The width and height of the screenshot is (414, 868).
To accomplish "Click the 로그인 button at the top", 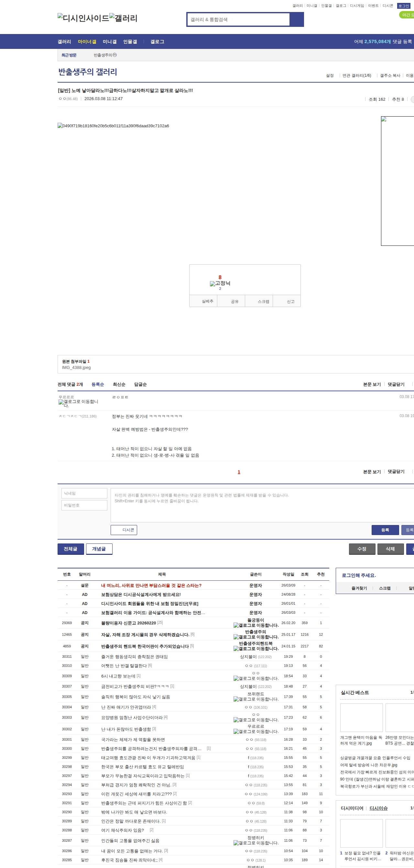I will 403,6.
